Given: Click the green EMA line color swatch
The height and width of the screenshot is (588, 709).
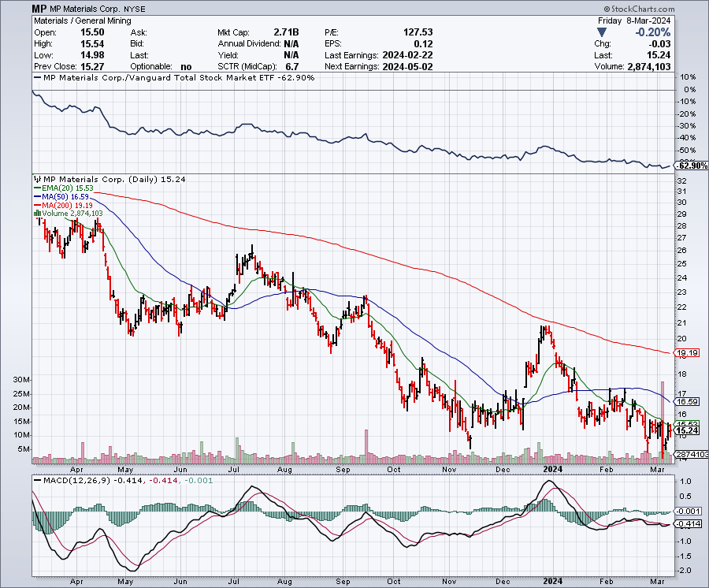Looking at the screenshot, I should pos(37,188).
